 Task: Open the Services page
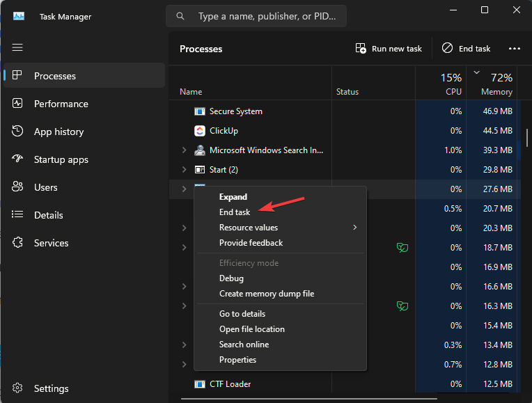tap(84, 242)
